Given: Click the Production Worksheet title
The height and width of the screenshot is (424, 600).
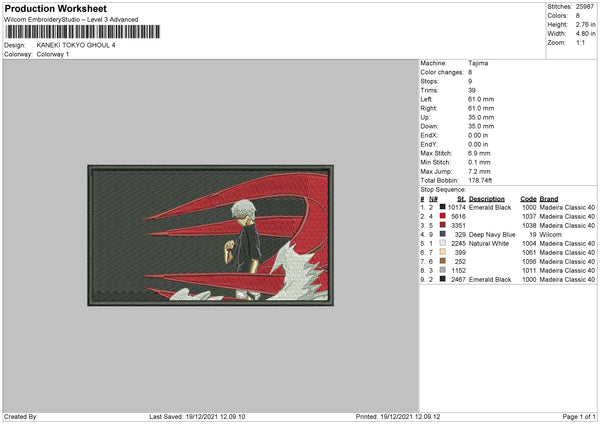Looking at the screenshot, I should pyautogui.click(x=55, y=8).
